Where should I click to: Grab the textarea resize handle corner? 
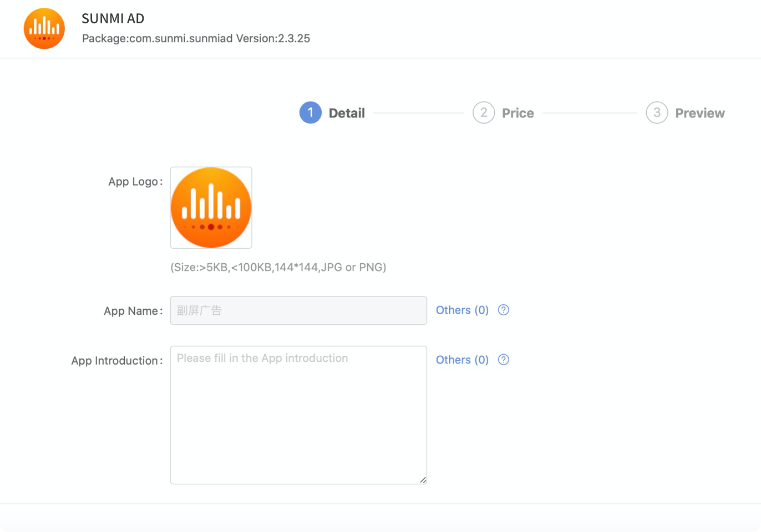(x=423, y=480)
